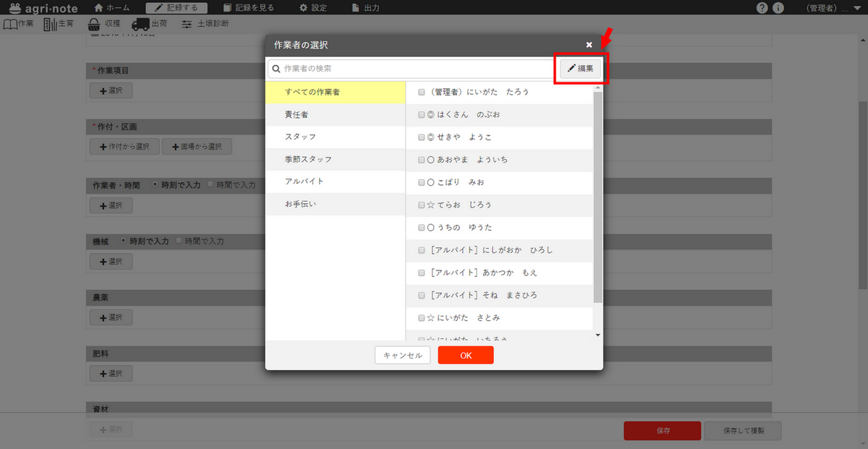Screen dimensions: 868x449
Task: Open the 収穫 (harvest) icon
Action: (94, 24)
